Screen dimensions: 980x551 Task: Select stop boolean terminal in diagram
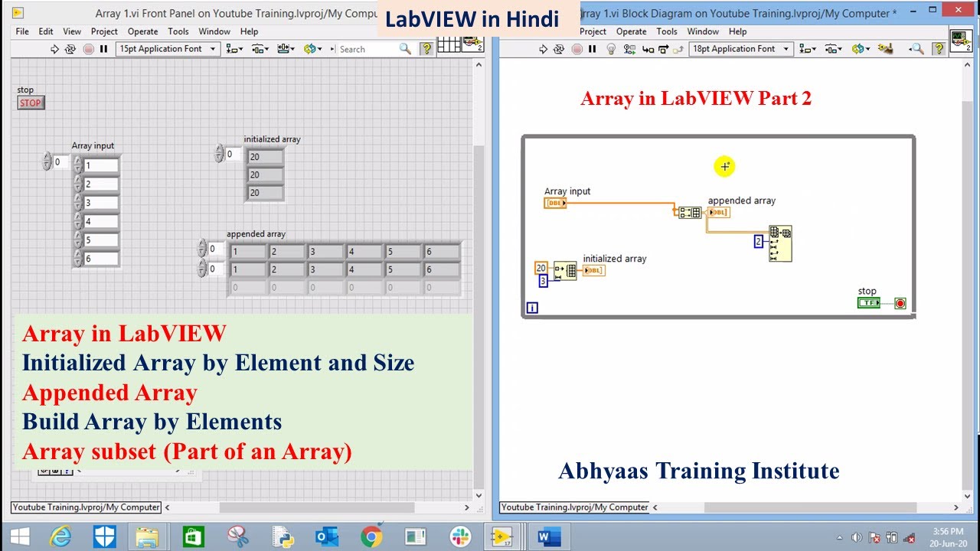[868, 303]
